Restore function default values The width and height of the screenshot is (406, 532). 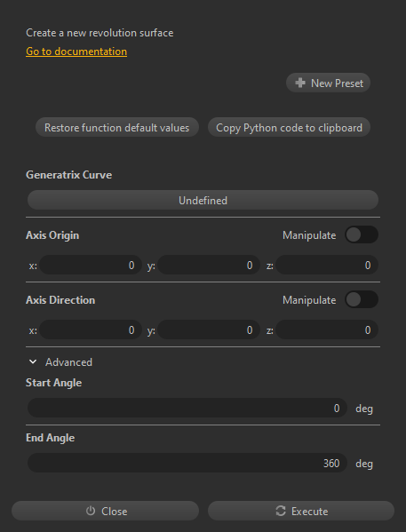117,127
